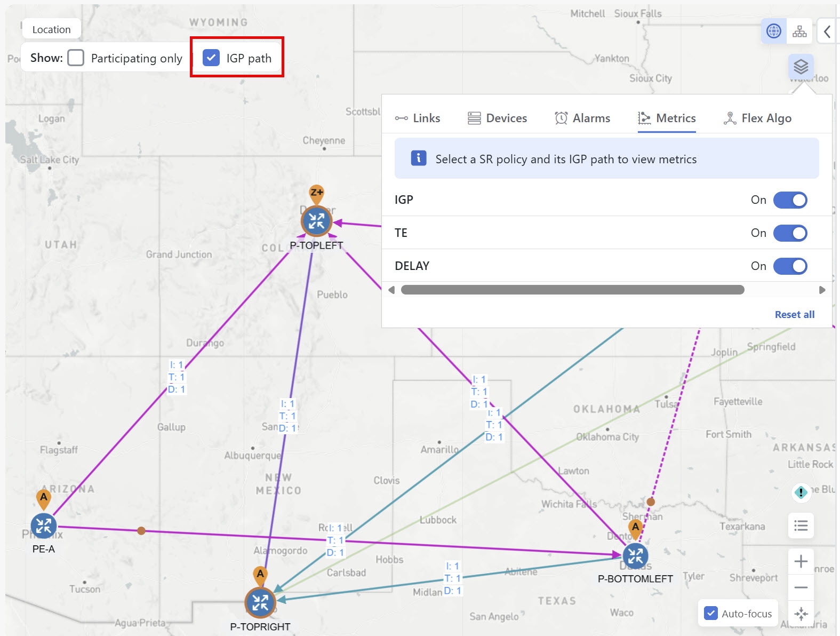
Task: Open the Devices tab
Action: tap(497, 118)
